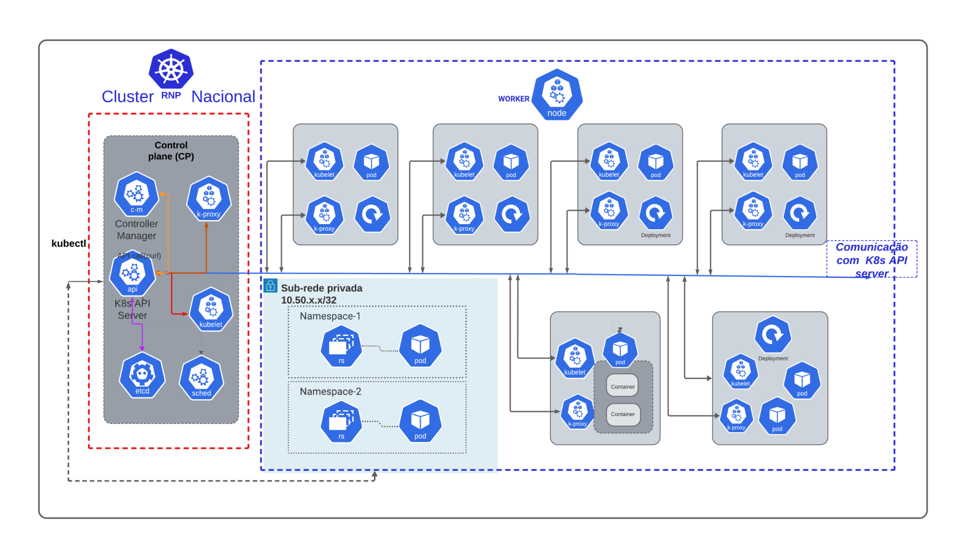Select the Deployment icon in the bottom-right worker box

pos(773,334)
